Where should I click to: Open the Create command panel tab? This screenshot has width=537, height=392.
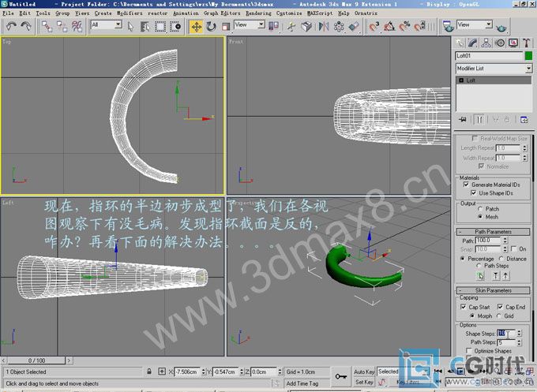click(x=464, y=42)
